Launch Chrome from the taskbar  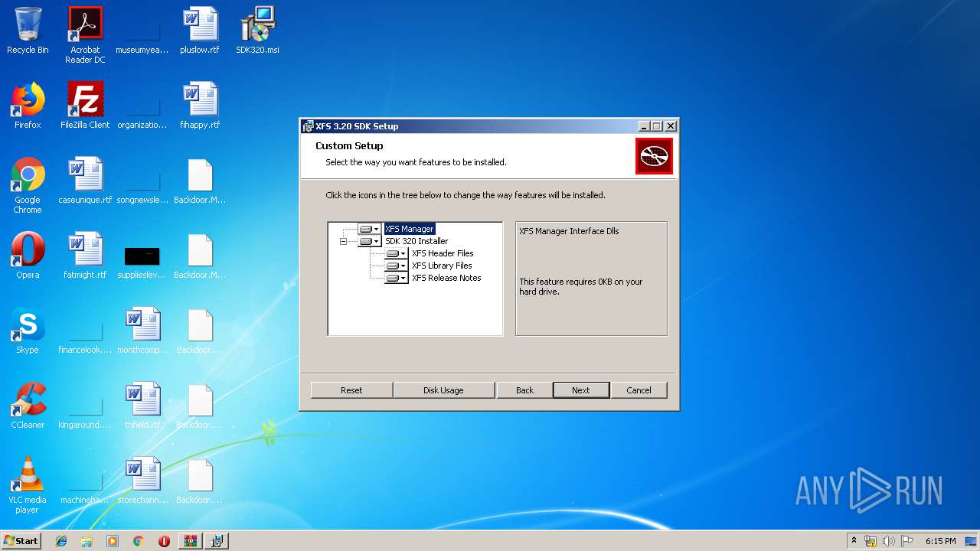point(139,541)
